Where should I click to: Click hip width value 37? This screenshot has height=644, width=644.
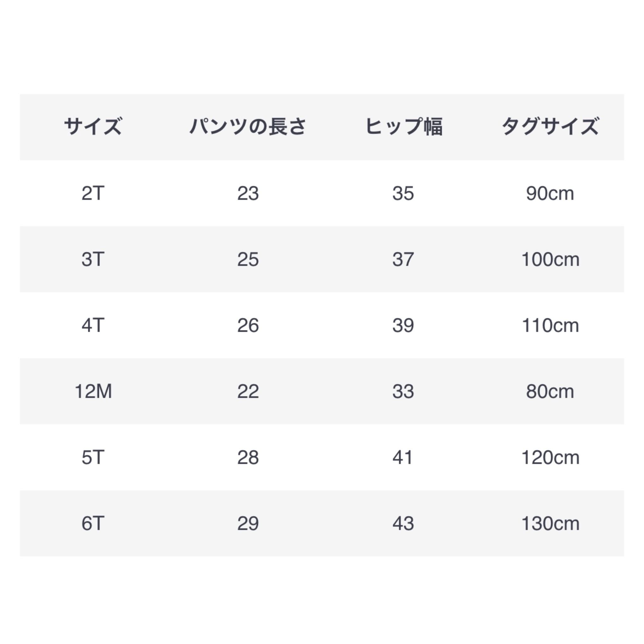(403, 259)
